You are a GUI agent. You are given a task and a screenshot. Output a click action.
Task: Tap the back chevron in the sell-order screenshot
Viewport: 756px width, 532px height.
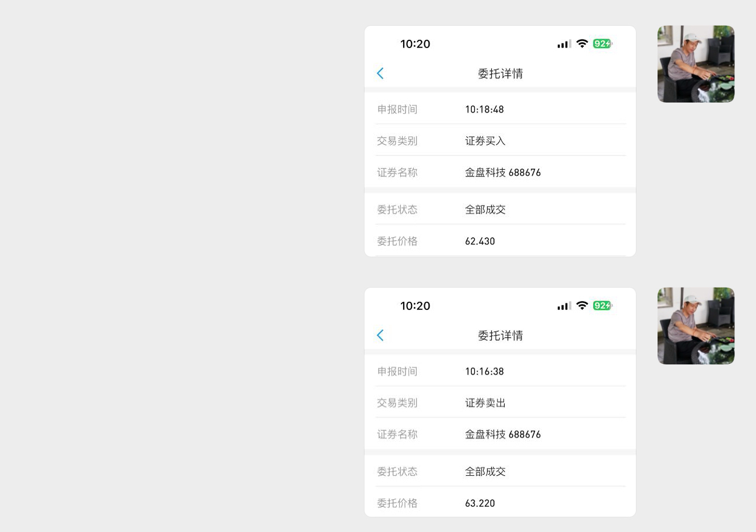(380, 335)
